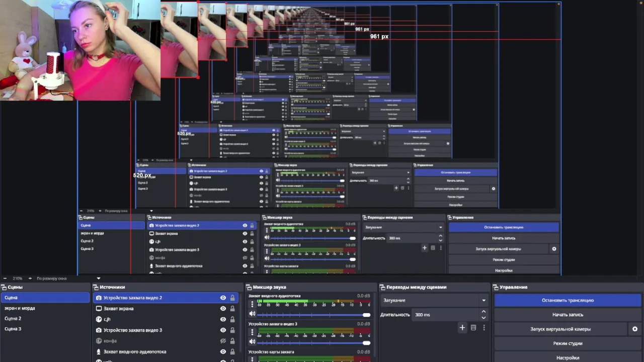Select the Устройство захвата видео 3 source name
644x362 pixels.
(x=133, y=330)
